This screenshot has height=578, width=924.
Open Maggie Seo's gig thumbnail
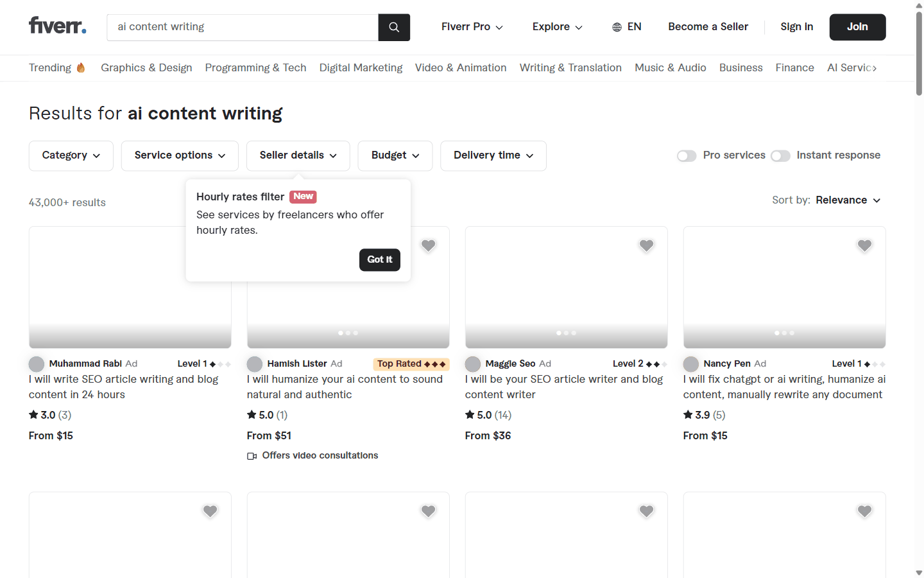point(567,287)
